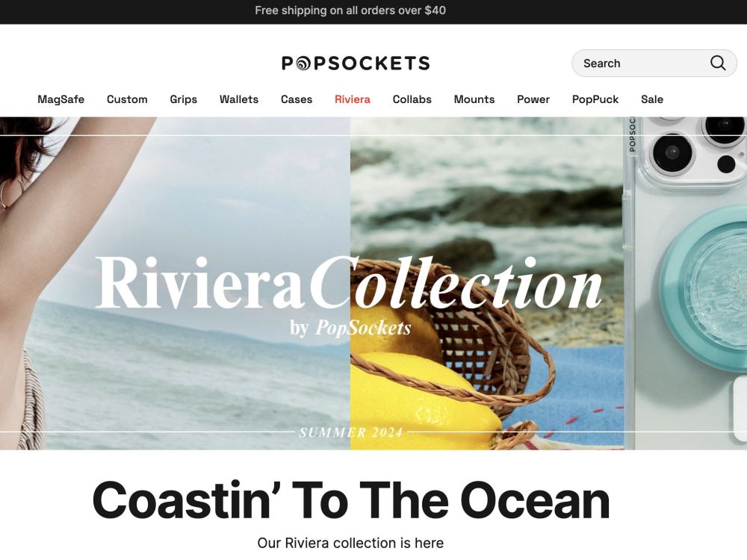Viewport: 747px width, 560px height.
Task: Browse the Collabs section
Action: (x=412, y=99)
